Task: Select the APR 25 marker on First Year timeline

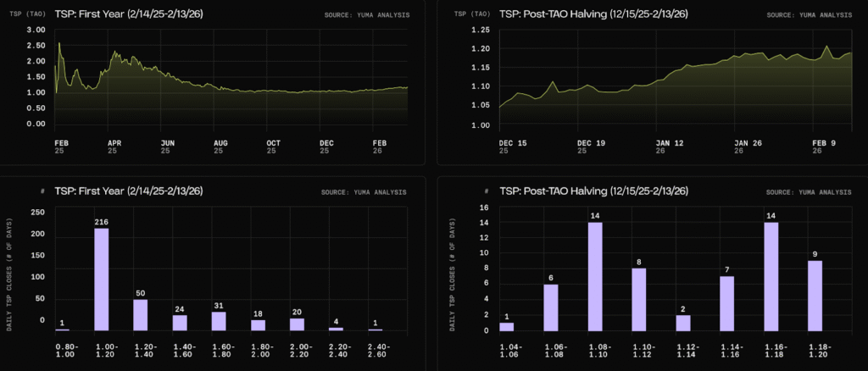Action: [x=111, y=146]
